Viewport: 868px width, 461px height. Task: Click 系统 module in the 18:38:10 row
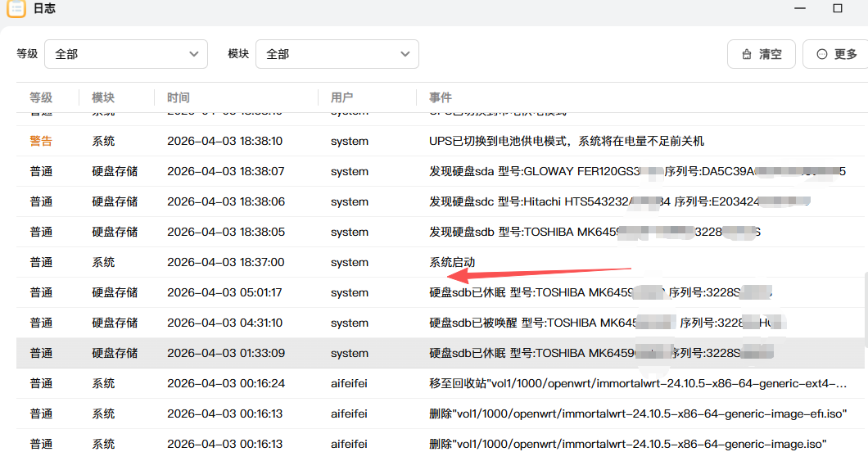103,141
